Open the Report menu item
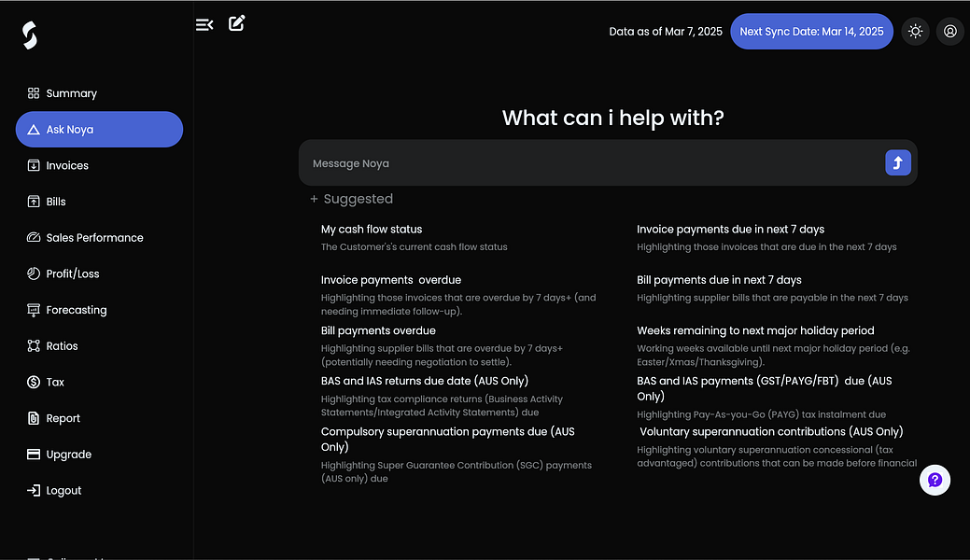This screenshot has width=970, height=560. coord(63,417)
